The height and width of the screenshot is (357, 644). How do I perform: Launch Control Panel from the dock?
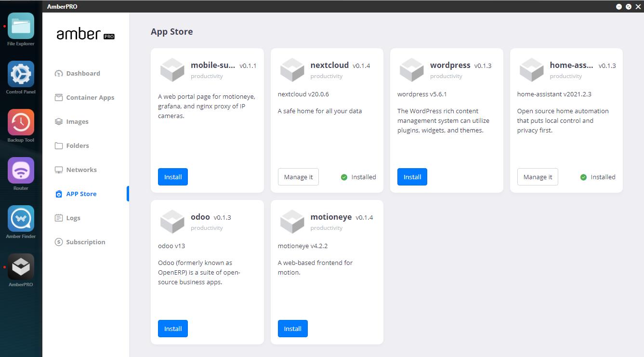(x=21, y=74)
